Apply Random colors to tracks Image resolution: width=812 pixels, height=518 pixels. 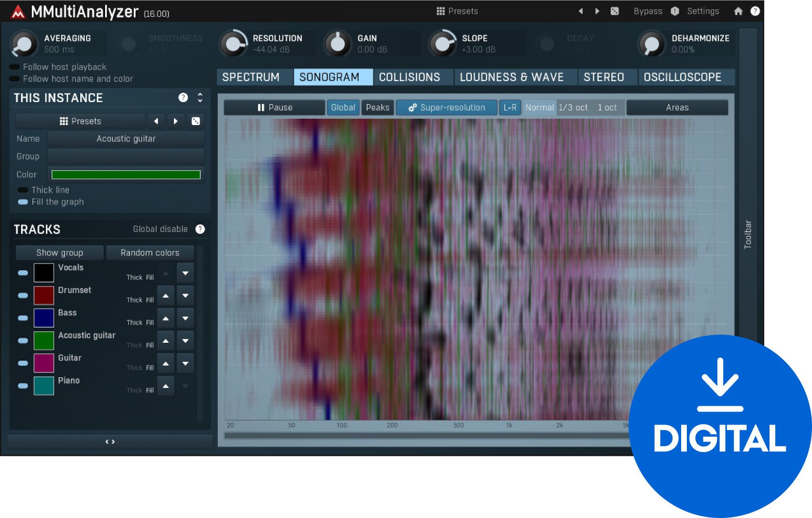[150, 252]
